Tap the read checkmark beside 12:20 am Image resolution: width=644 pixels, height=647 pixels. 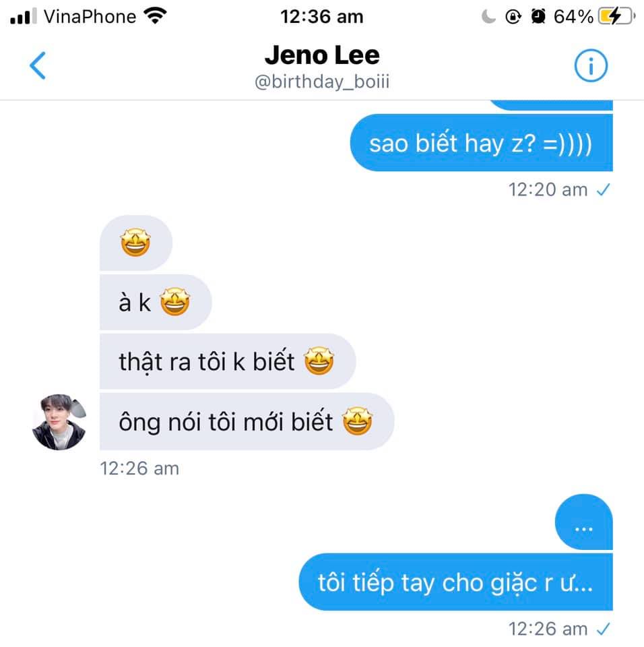603,190
